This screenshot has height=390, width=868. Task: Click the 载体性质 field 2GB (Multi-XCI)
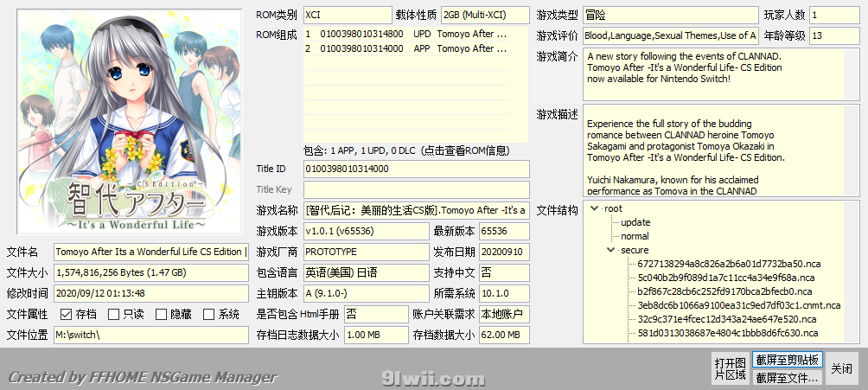(x=485, y=15)
